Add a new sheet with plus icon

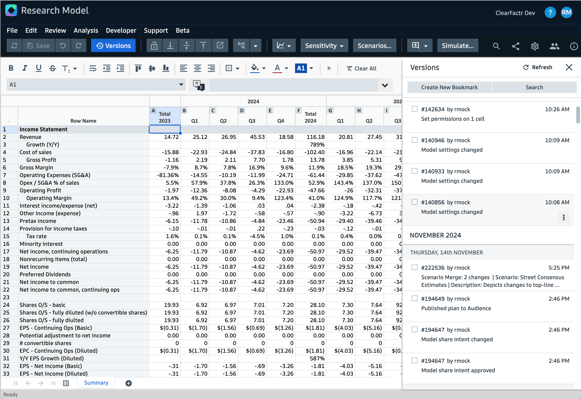click(129, 383)
